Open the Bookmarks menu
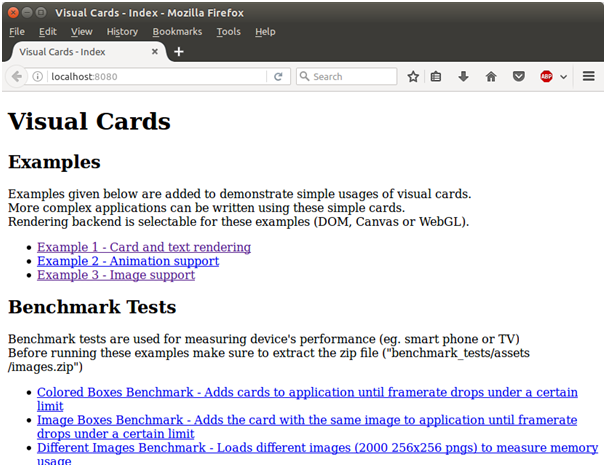Image resolution: width=606 pixels, height=467 pixels. (x=177, y=31)
